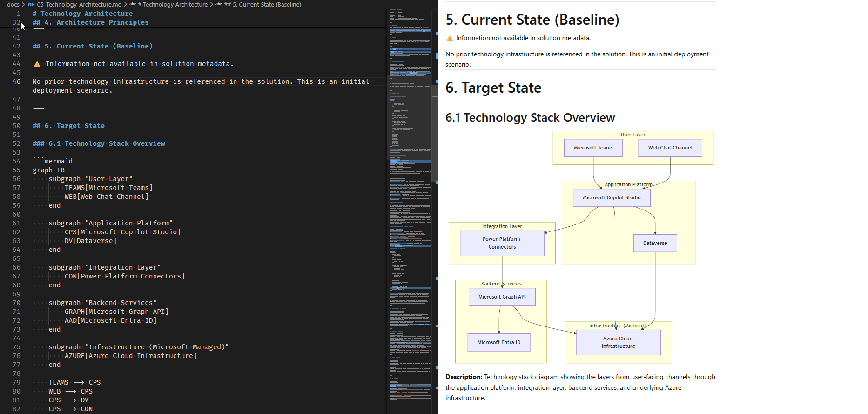Click the 'Azure Cloud Infrastructure' diagram node
This screenshot has height=414, width=868.
(618, 342)
